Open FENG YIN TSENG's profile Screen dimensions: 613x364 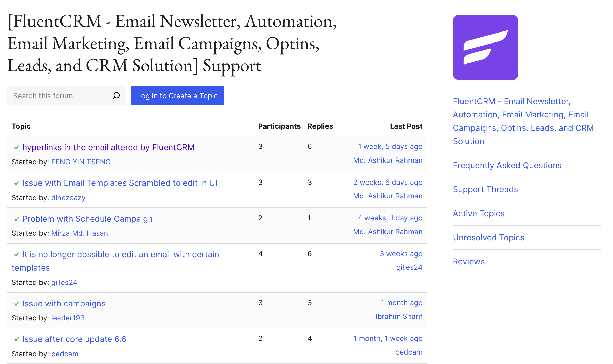(81, 162)
